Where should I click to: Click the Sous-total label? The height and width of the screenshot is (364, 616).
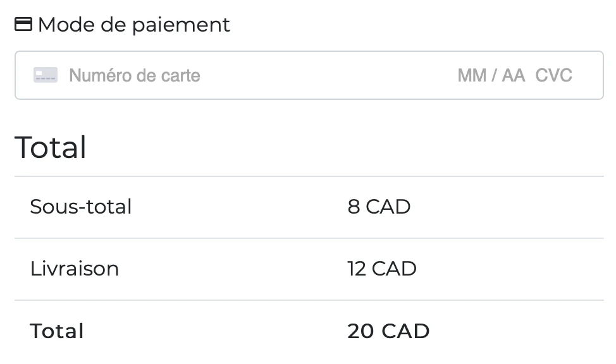pyautogui.click(x=81, y=207)
